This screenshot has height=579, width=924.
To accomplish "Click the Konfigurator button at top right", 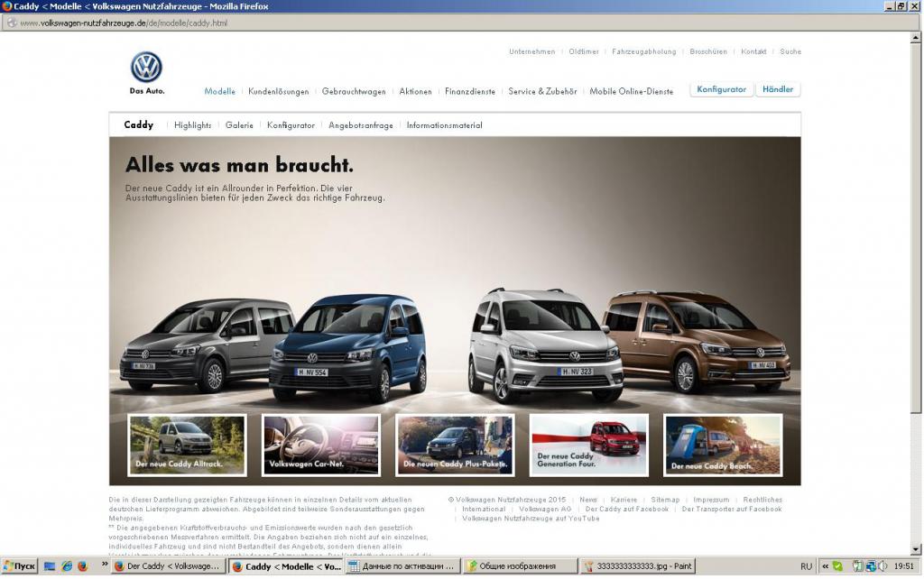I will point(721,89).
